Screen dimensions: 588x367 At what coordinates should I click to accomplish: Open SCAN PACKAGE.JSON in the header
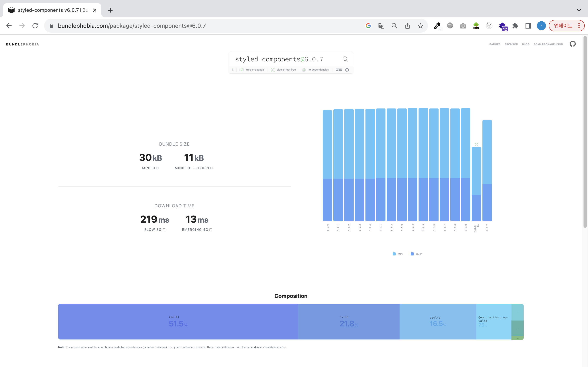pyautogui.click(x=548, y=44)
